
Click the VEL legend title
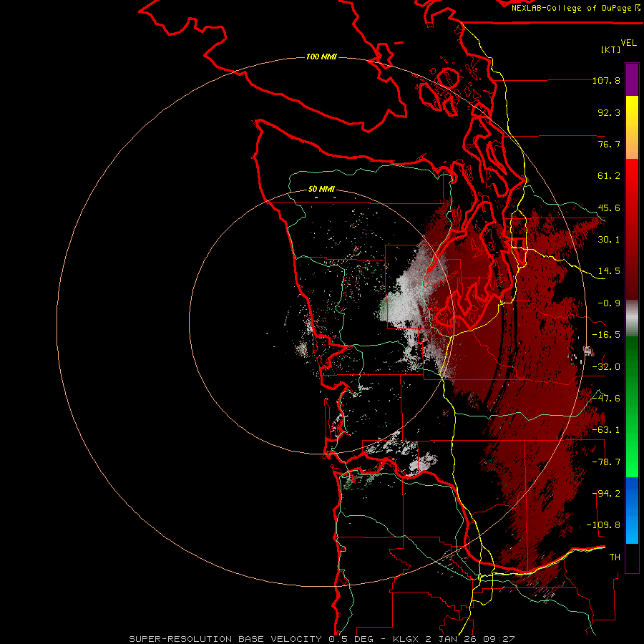(x=628, y=42)
